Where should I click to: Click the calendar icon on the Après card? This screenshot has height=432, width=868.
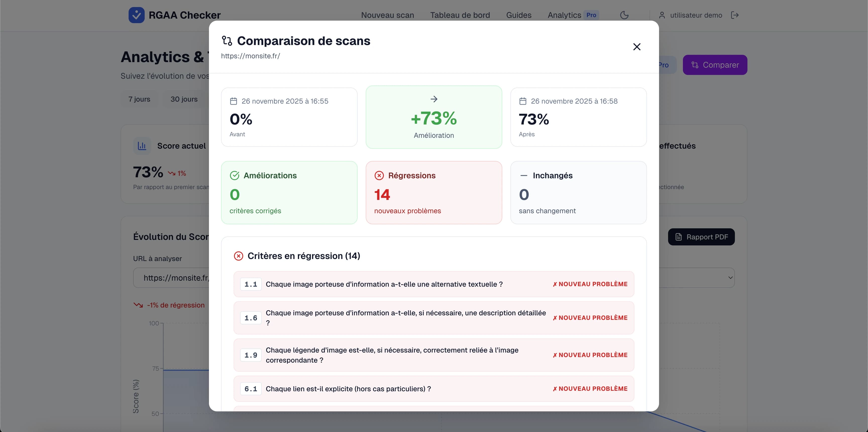(x=523, y=101)
